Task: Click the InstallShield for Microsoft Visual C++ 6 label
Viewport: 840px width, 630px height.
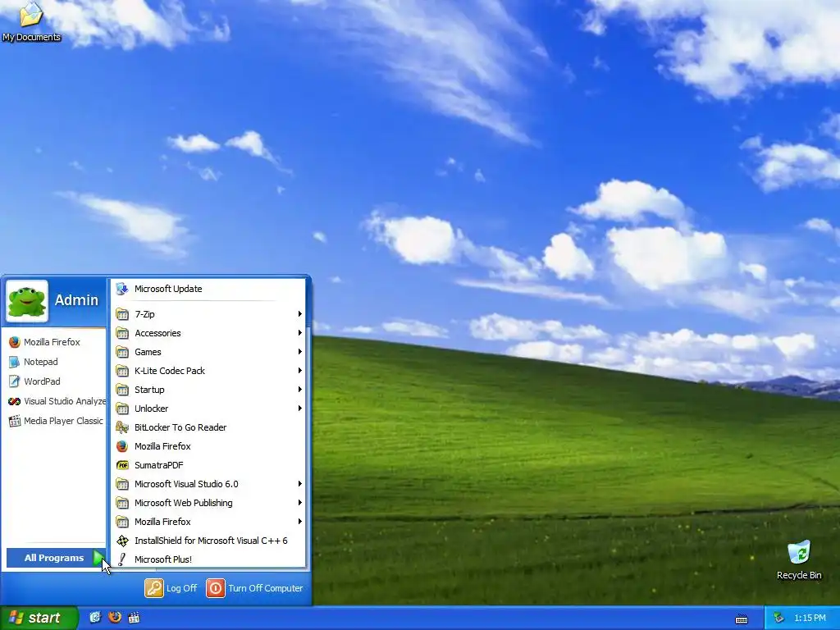Action: [211, 541]
